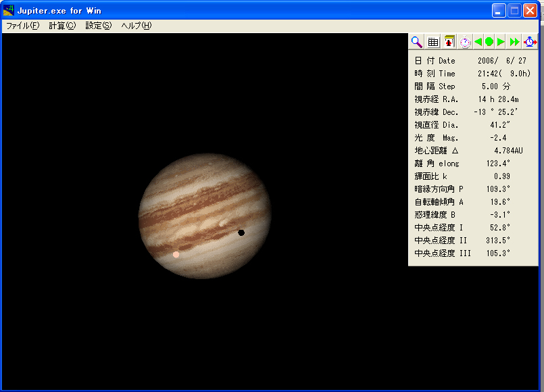Click the 暗縁方向角 P value 109.3°
This screenshot has height=392, width=544.
498,189
